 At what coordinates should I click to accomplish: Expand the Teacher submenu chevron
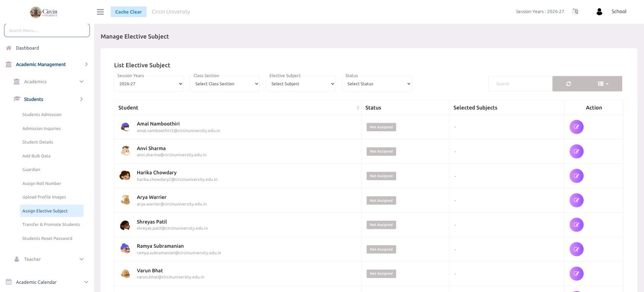point(81,259)
